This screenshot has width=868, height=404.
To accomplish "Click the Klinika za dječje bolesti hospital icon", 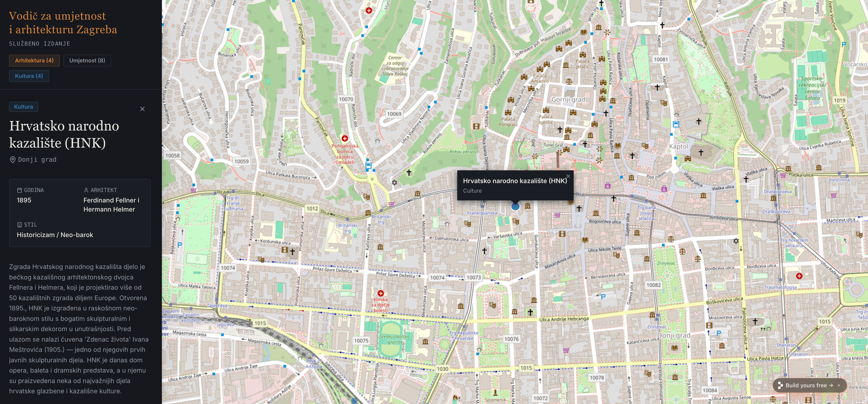I will point(381,293).
